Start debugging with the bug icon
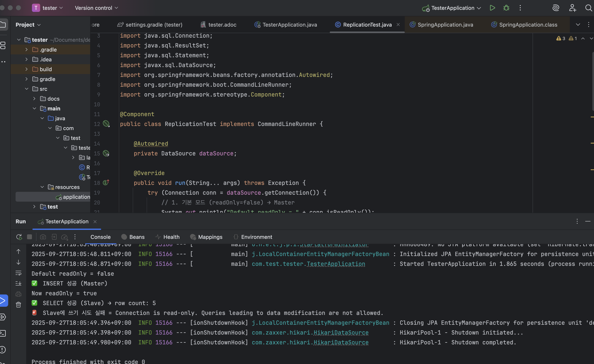This screenshot has width=594, height=364. [506, 8]
